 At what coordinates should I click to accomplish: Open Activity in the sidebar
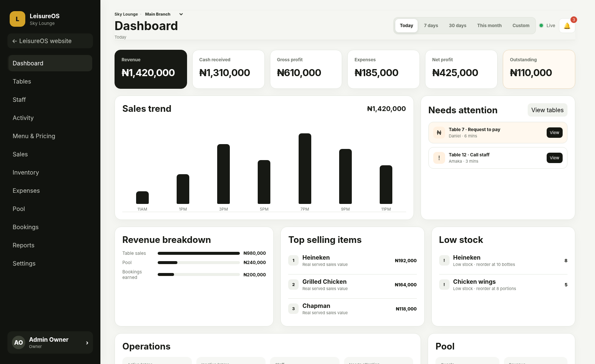click(50, 118)
